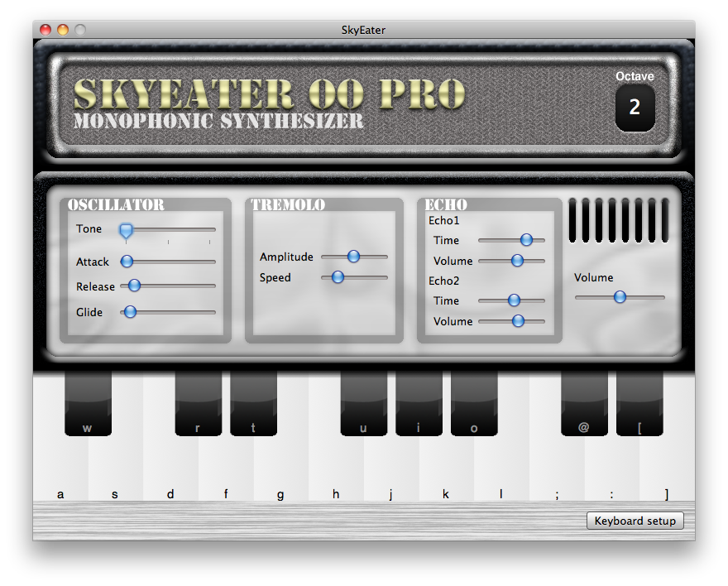The height and width of the screenshot is (586, 728).
Task: Play the white key labeled l
Action: click(x=501, y=469)
